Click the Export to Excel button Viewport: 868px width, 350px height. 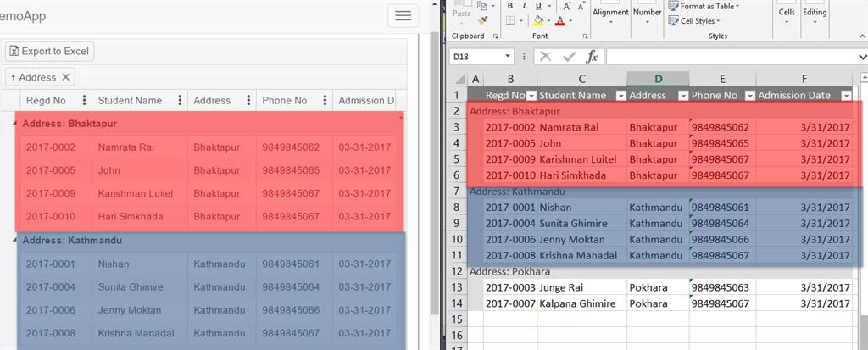click(50, 51)
